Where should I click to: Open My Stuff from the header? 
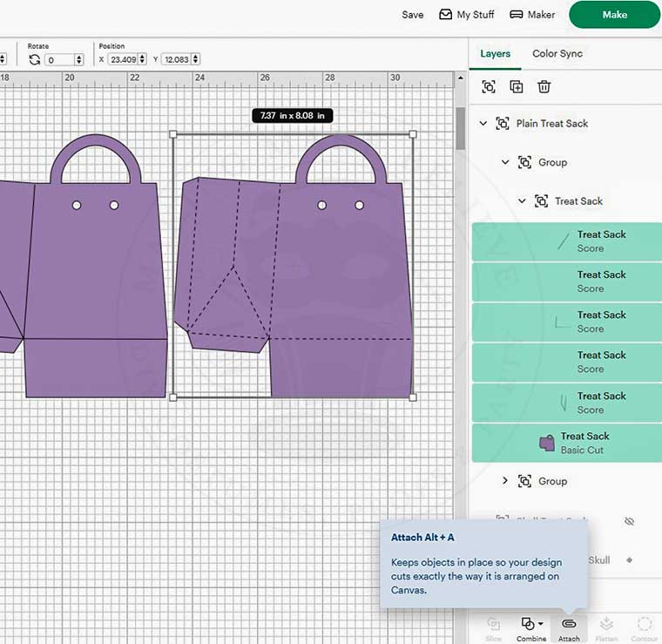tap(467, 15)
